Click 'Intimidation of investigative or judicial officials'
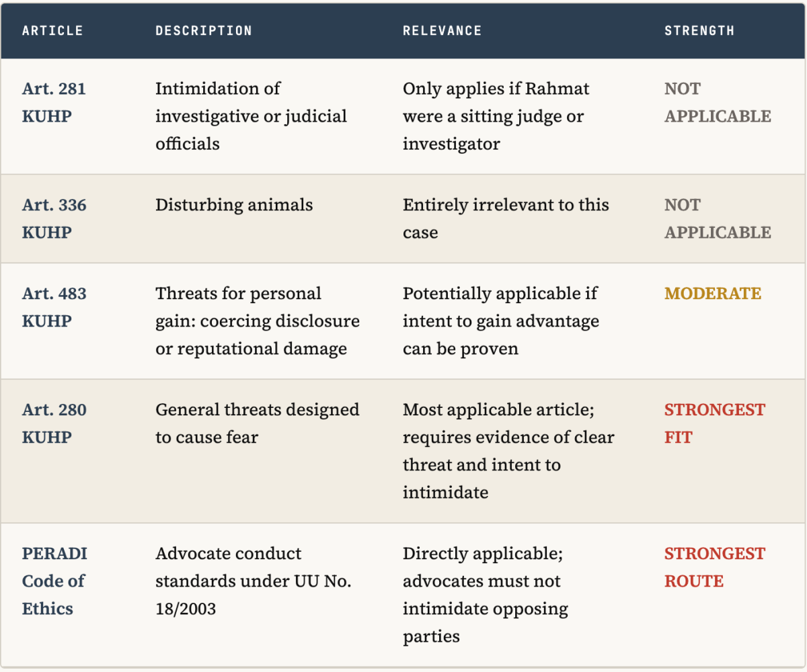The image size is (807, 672). click(x=252, y=116)
